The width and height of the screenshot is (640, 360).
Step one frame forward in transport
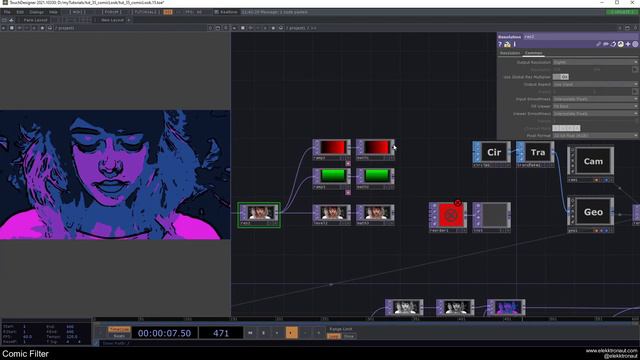[318, 333]
